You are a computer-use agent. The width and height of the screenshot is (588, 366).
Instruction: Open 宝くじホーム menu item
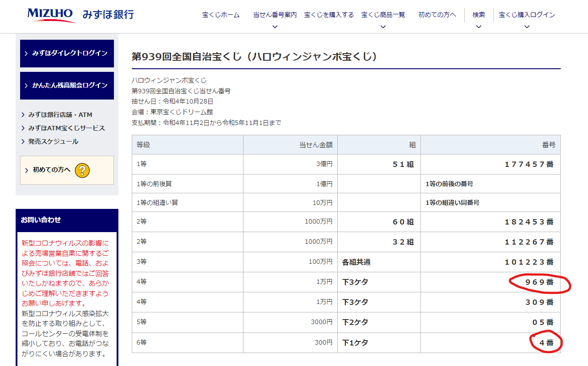coord(221,15)
